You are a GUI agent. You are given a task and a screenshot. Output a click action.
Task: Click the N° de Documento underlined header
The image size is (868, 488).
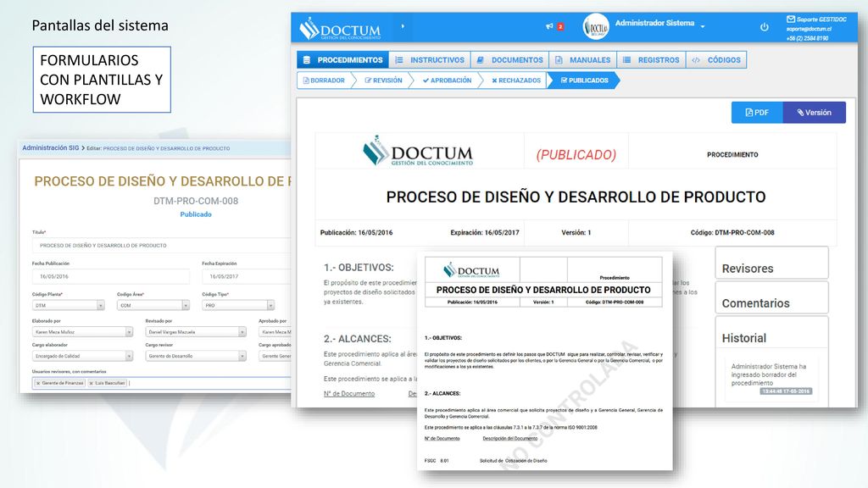pos(349,393)
